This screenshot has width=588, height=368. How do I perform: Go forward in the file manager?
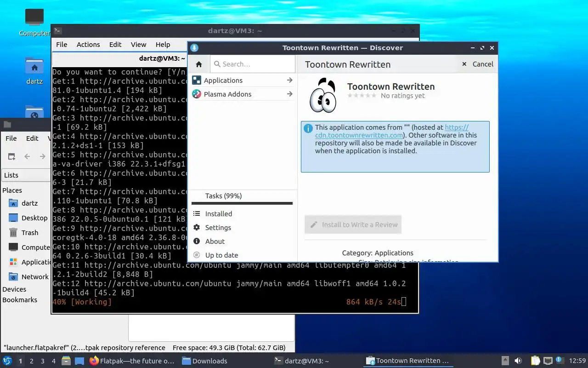click(x=42, y=156)
